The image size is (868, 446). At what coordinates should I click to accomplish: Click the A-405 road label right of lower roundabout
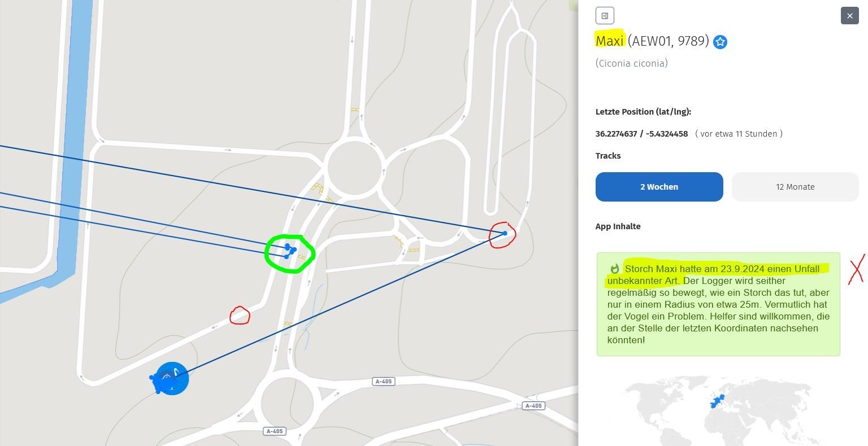click(383, 382)
